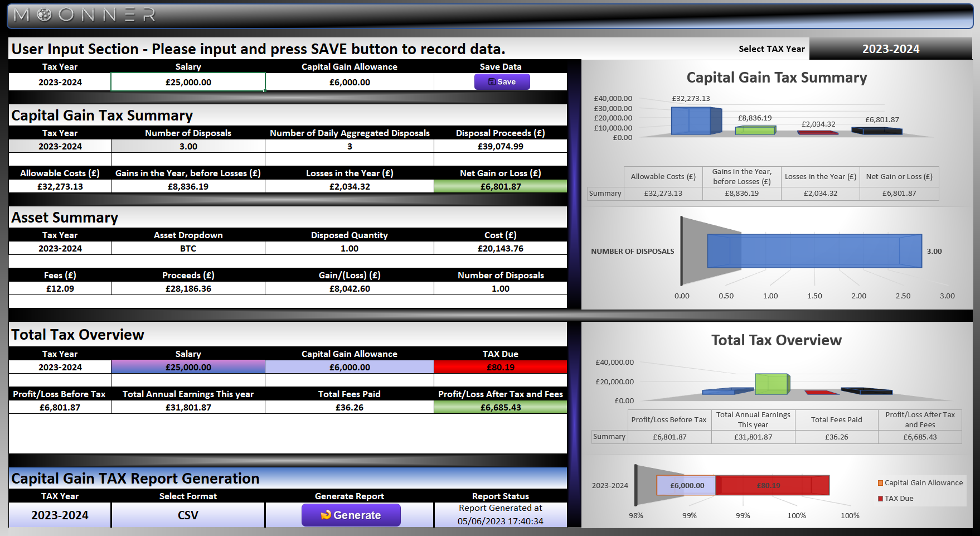Select the Report Generated at status cell
The height and width of the screenshot is (536, 980).
(500, 515)
